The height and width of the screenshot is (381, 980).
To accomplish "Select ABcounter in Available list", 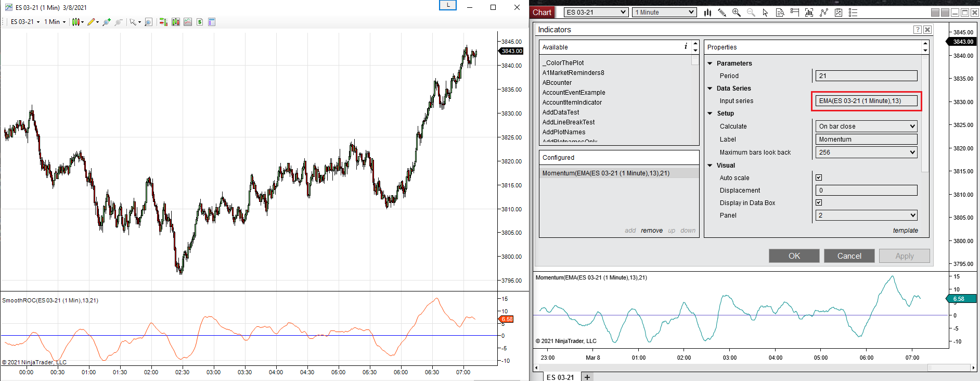I will tap(557, 83).
